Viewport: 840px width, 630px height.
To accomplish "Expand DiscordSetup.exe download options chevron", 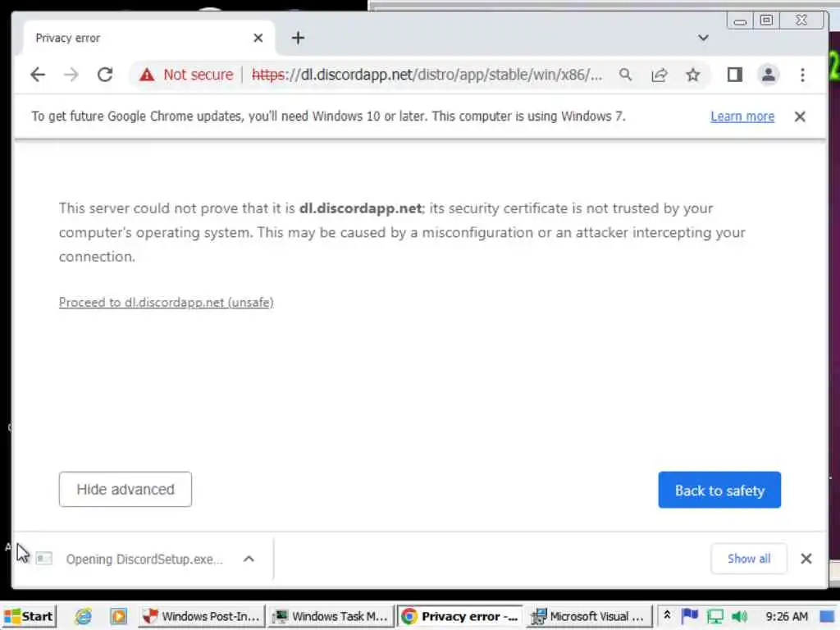I will point(249,559).
